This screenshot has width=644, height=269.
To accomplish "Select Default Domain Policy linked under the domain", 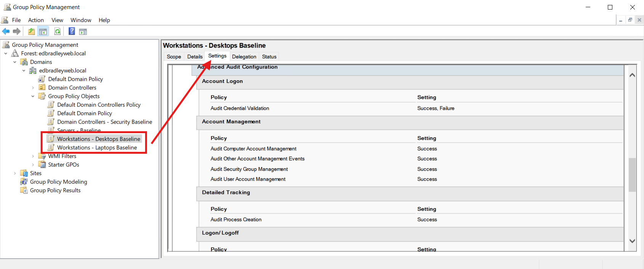I will [x=75, y=79].
